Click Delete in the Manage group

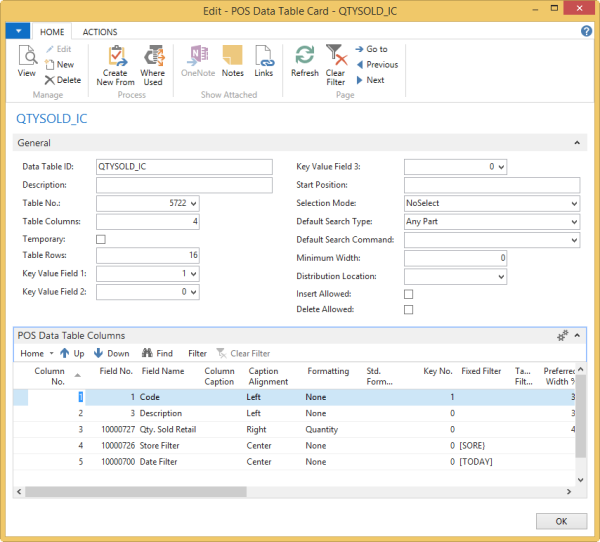[x=63, y=80]
